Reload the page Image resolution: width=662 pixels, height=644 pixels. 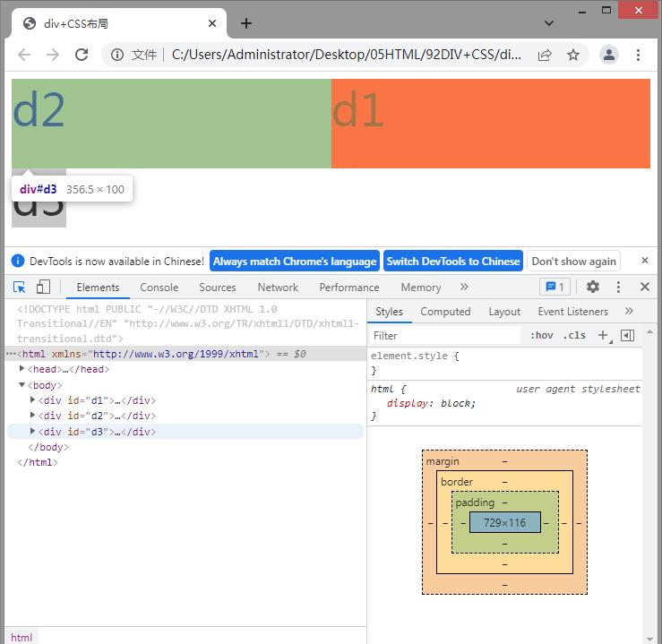[82, 55]
